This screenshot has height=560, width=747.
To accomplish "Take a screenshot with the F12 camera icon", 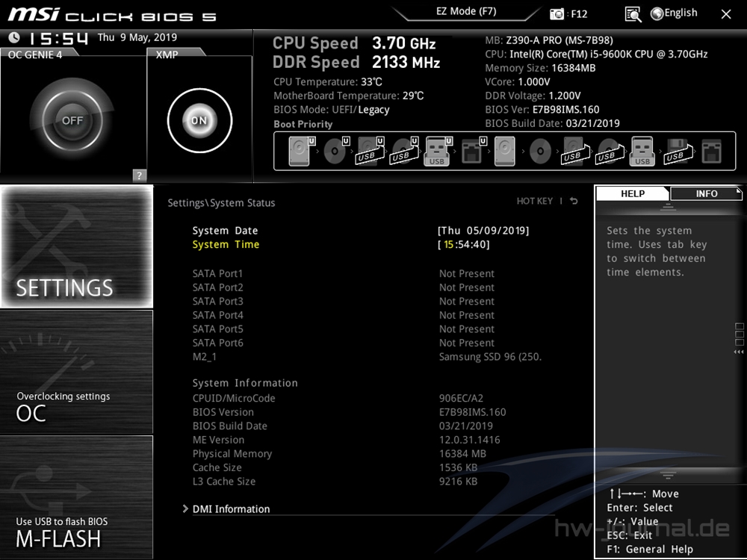I will pos(557,13).
